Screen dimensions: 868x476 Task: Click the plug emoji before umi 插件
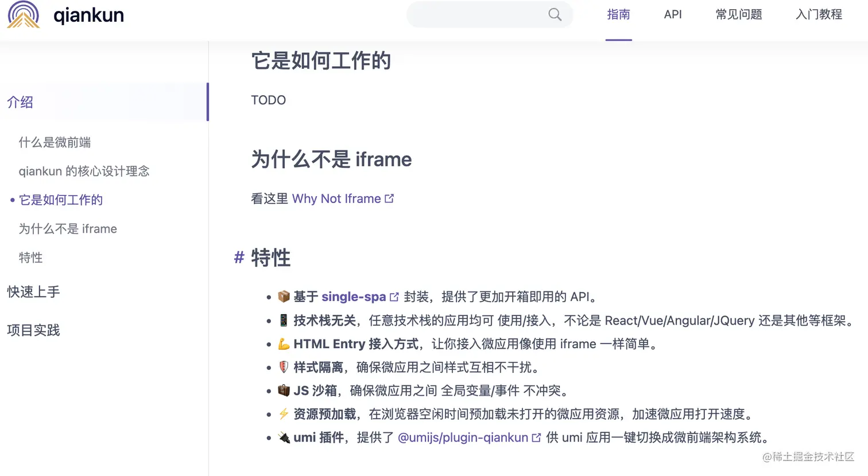pyautogui.click(x=284, y=438)
